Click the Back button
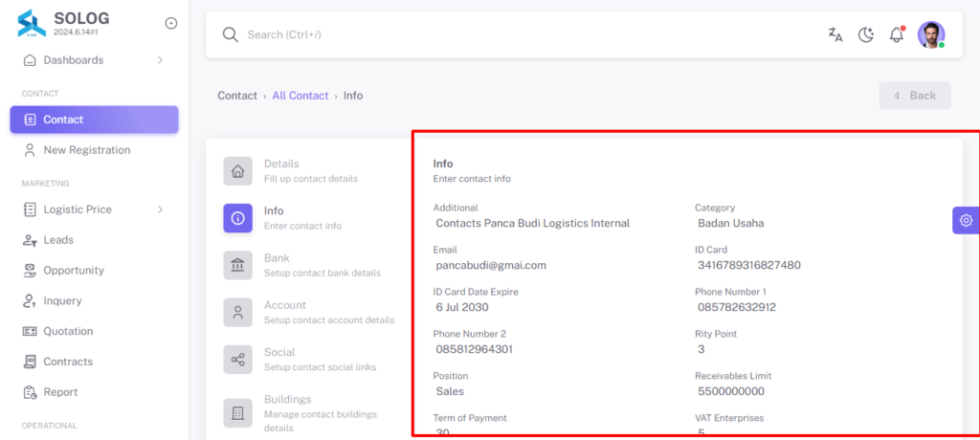The image size is (980, 440). pyautogui.click(x=915, y=96)
